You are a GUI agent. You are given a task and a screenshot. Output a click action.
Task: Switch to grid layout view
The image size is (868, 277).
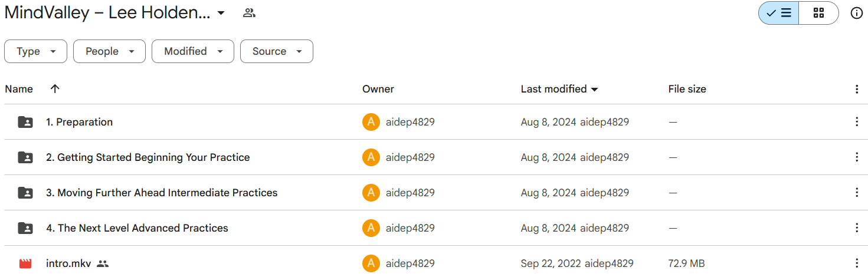(818, 13)
